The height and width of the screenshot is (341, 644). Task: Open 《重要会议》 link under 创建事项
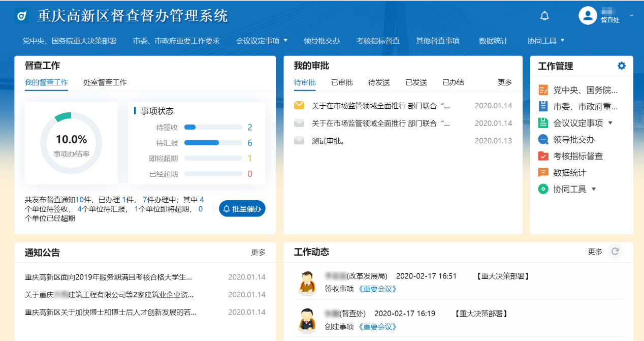point(376,326)
